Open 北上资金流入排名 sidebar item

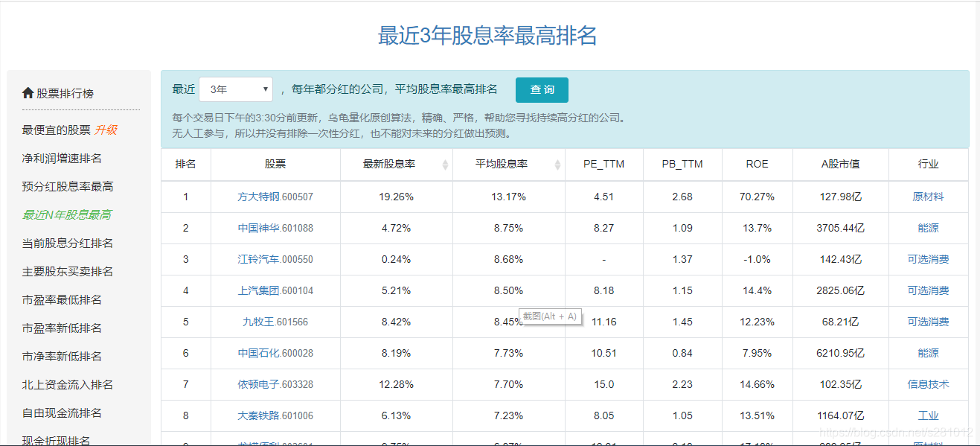[68, 384]
